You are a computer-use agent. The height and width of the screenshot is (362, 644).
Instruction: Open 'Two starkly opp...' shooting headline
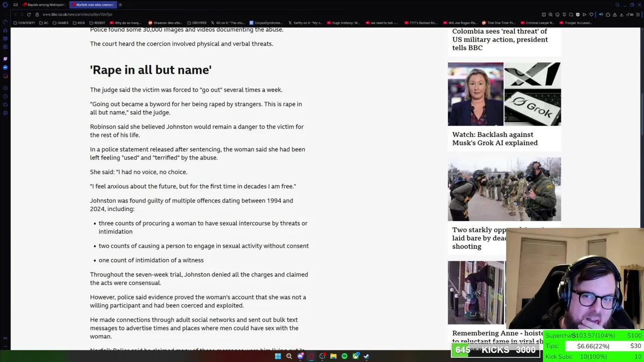point(479,238)
